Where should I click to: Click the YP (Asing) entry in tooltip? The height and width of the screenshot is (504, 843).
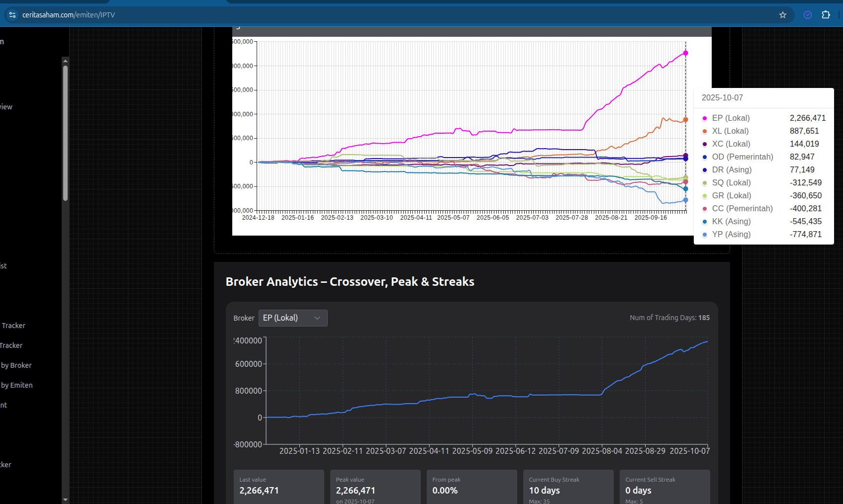coord(731,235)
